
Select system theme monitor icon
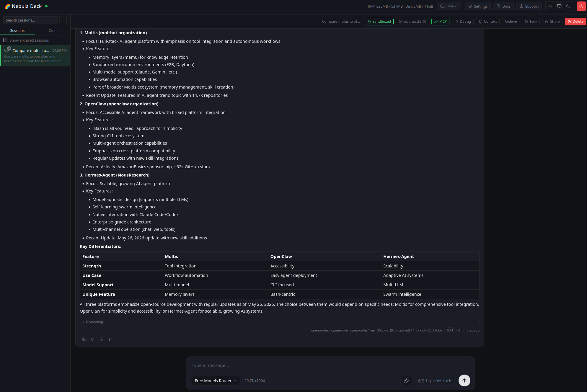point(559,6)
